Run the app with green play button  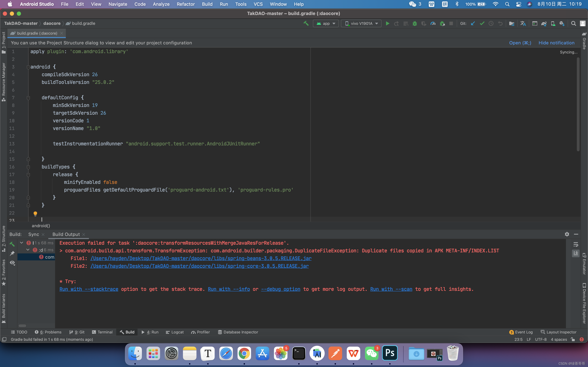pos(388,24)
